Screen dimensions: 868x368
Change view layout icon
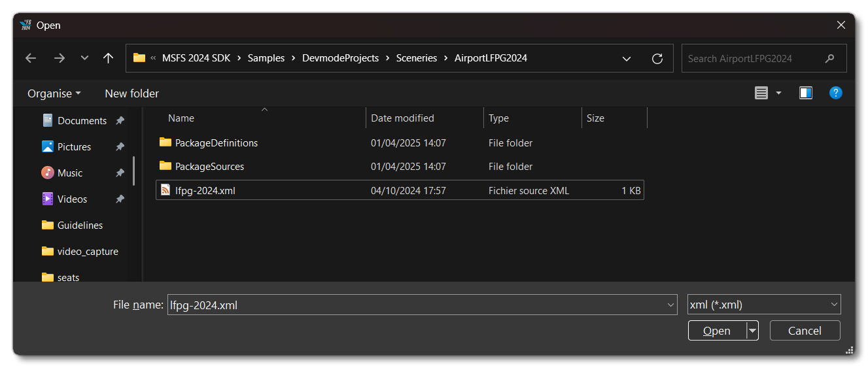pyautogui.click(x=761, y=93)
